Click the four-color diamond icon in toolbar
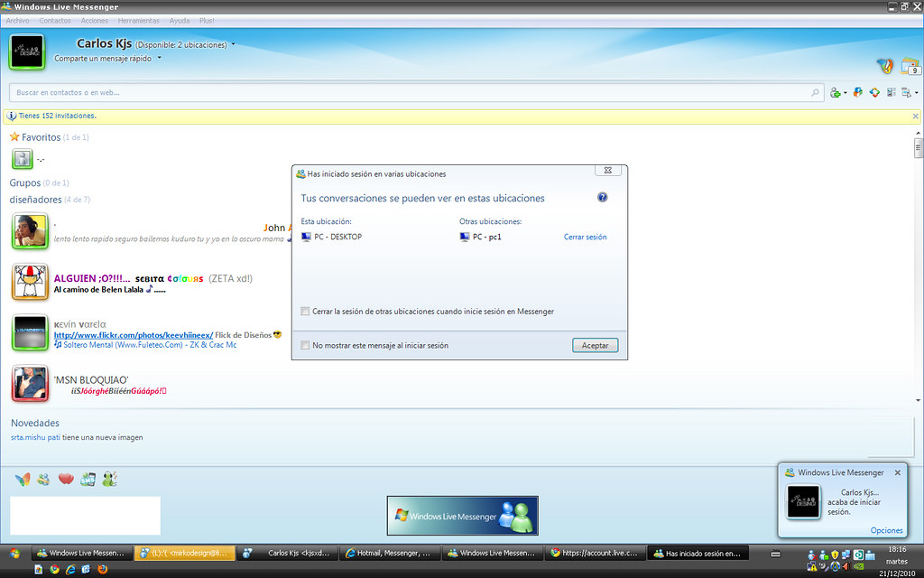 [874, 92]
